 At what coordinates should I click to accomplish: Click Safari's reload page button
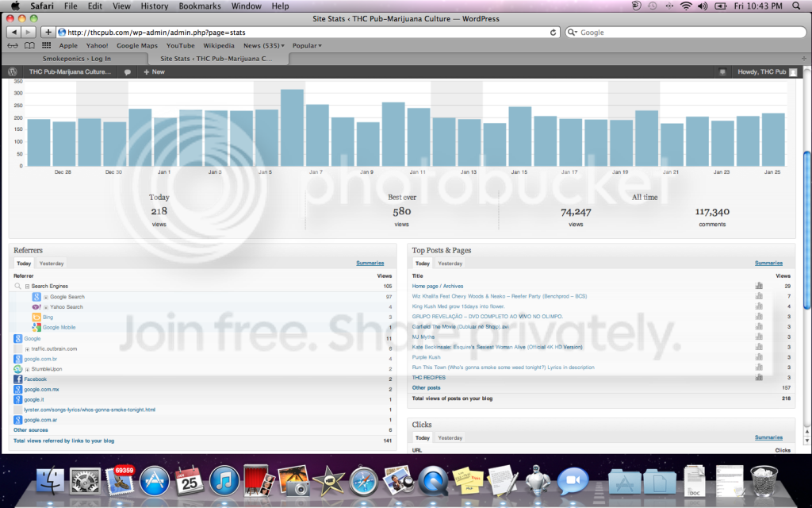click(553, 32)
